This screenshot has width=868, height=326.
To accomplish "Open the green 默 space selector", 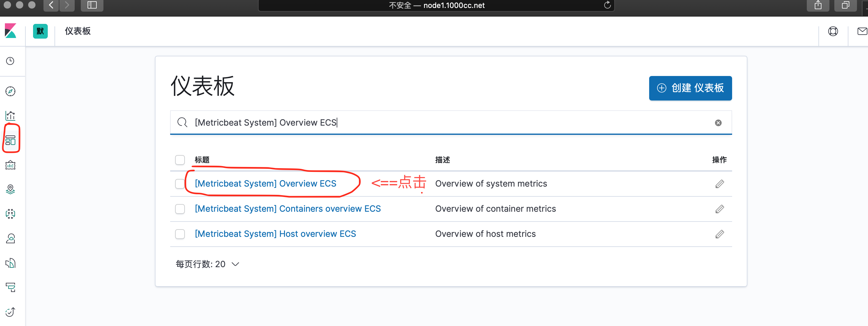I will pyautogui.click(x=40, y=31).
